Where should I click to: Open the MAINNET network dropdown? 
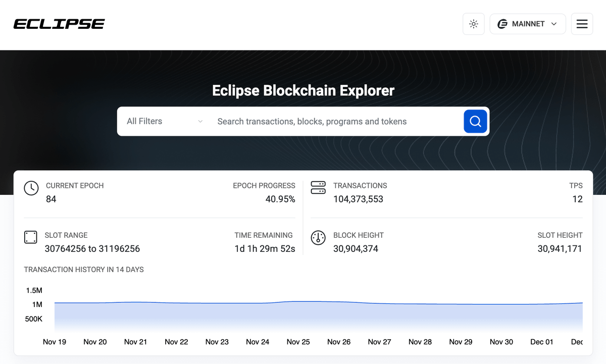[x=528, y=24]
